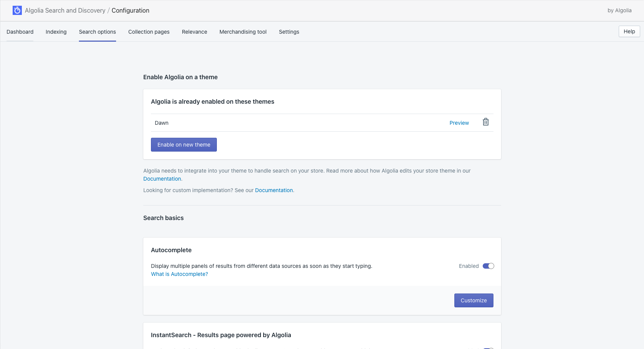The width and height of the screenshot is (644, 349).
Task: Click the Algolia app logo icon
Action: [17, 10]
